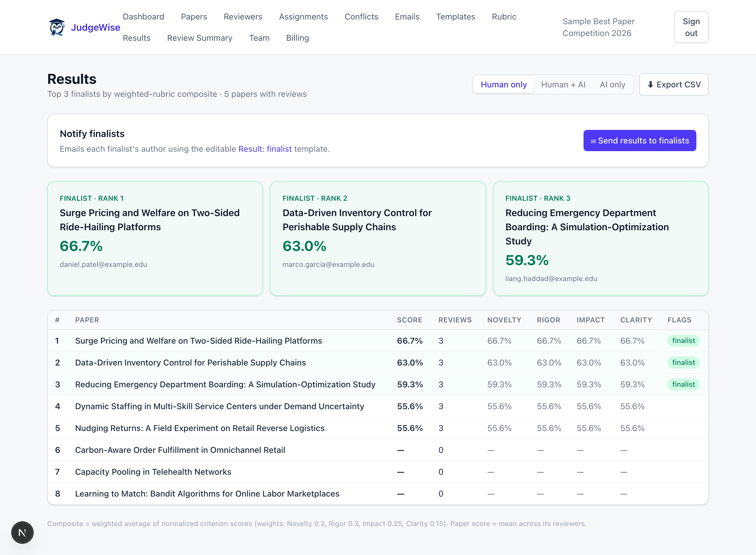Click the Novelty column header
756x555 pixels.
[x=504, y=320]
